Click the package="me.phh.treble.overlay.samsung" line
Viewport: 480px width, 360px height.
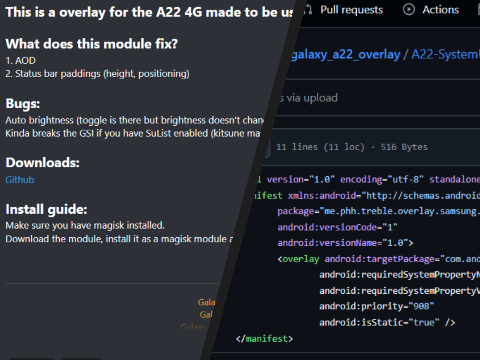[378, 211]
